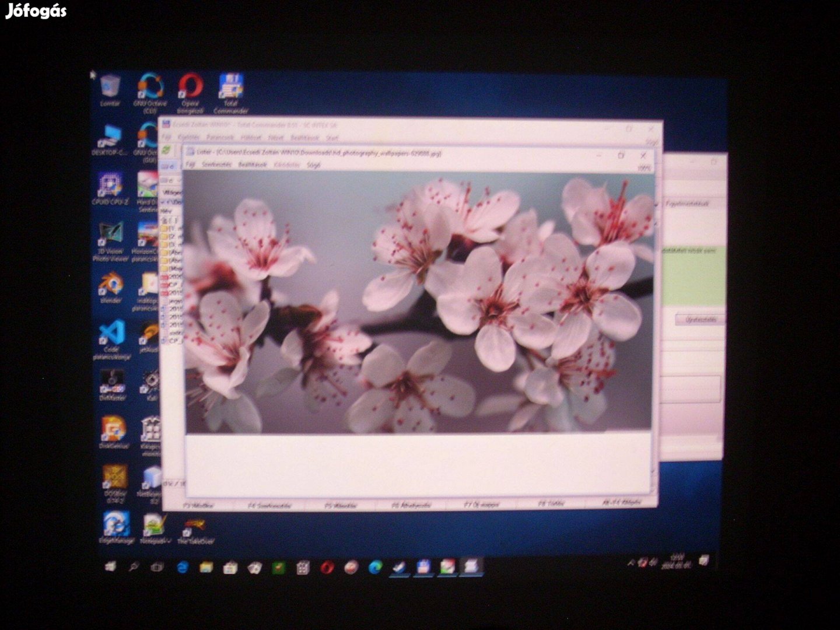This screenshot has height=630, width=840.
Task: Launch the DiskMaster desktop shortcut
Action: 112,385
